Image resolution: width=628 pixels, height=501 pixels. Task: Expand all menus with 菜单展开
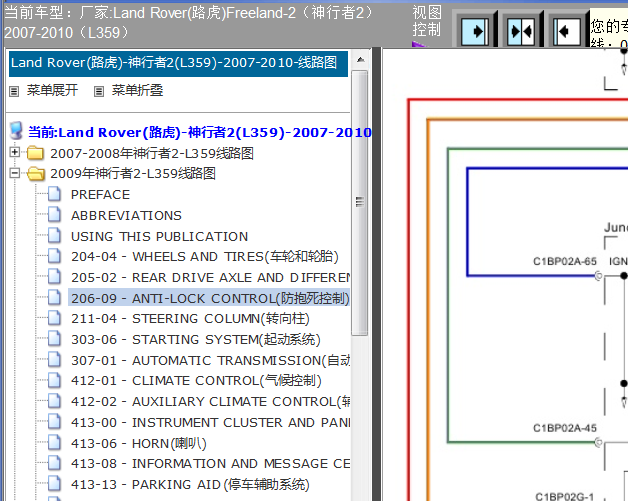tap(52, 91)
